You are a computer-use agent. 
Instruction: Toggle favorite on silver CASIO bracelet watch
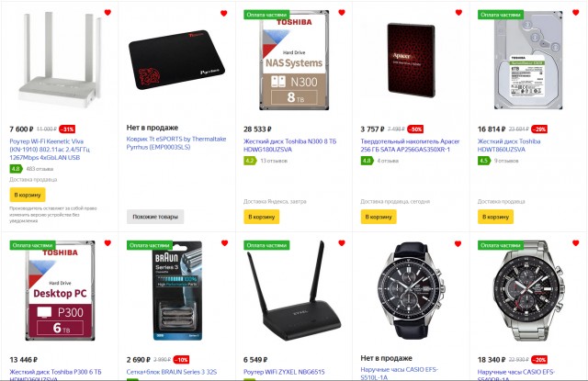[x=578, y=245]
